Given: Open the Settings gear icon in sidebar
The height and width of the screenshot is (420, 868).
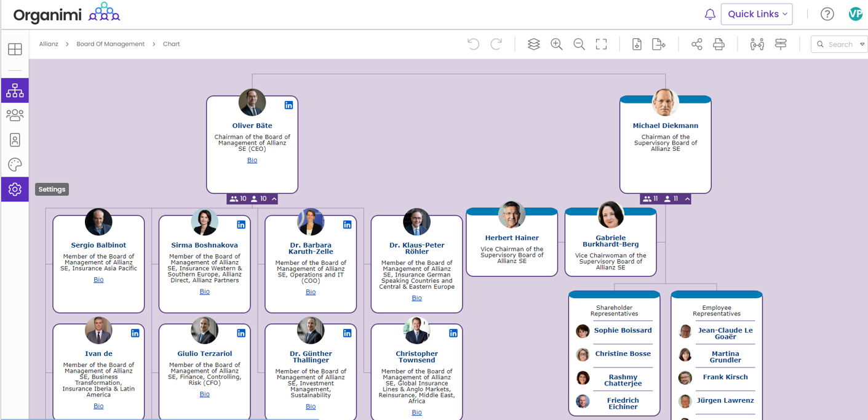Looking at the screenshot, I should pyautogui.click(x=15, y=189).
